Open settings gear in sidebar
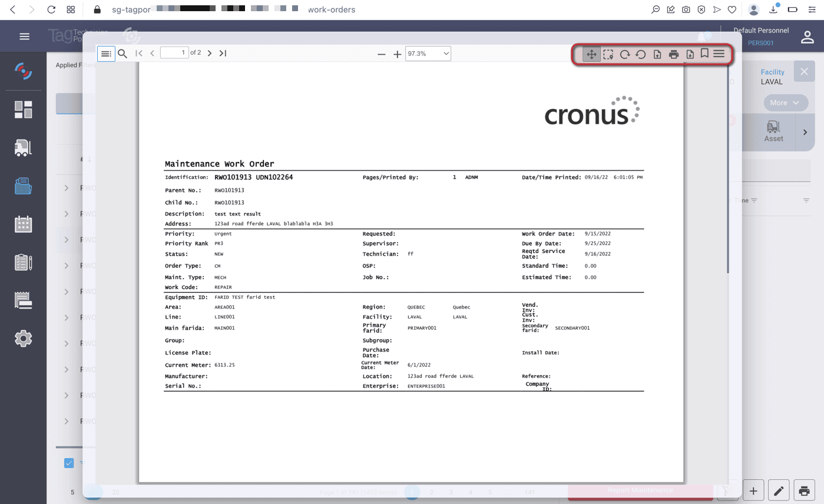 click(x=24, y=338)
